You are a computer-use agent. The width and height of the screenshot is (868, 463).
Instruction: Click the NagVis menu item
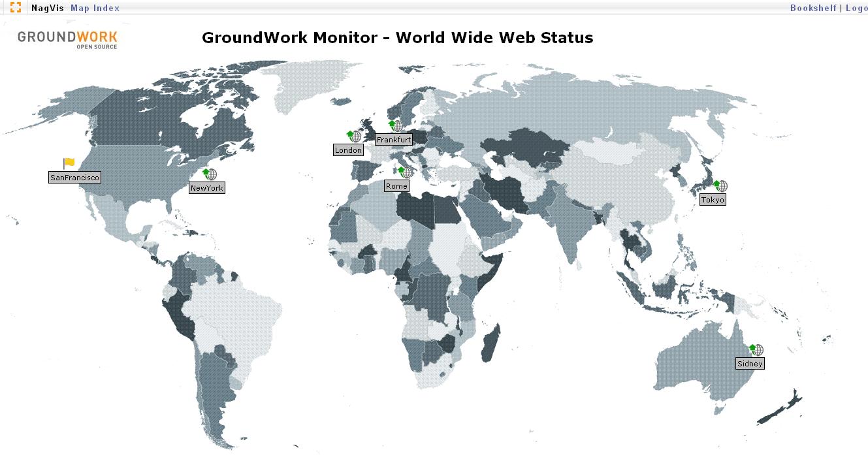48,8
